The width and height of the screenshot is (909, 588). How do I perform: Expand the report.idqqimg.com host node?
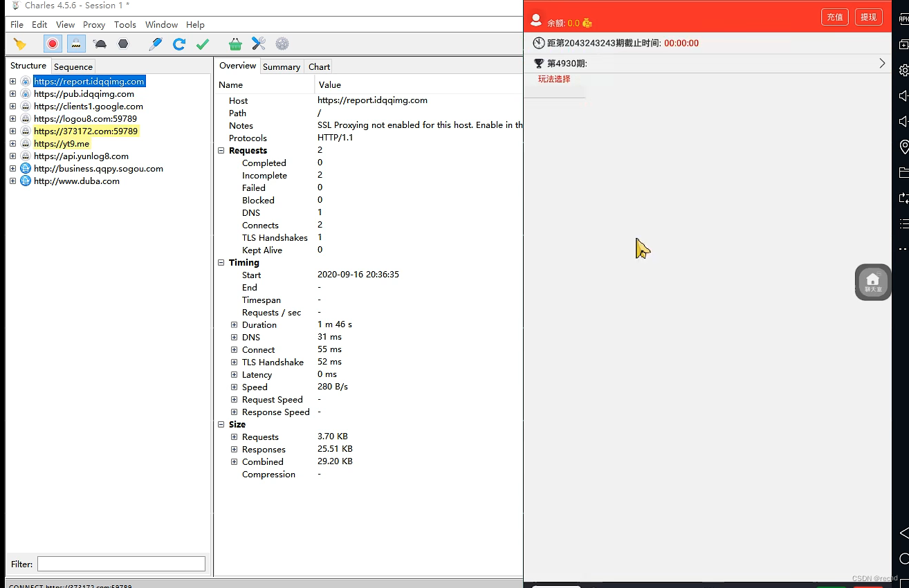[12, 82]
